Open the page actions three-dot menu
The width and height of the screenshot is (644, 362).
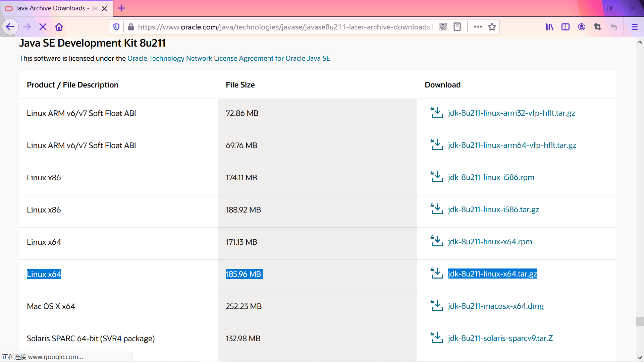(478, 27)
